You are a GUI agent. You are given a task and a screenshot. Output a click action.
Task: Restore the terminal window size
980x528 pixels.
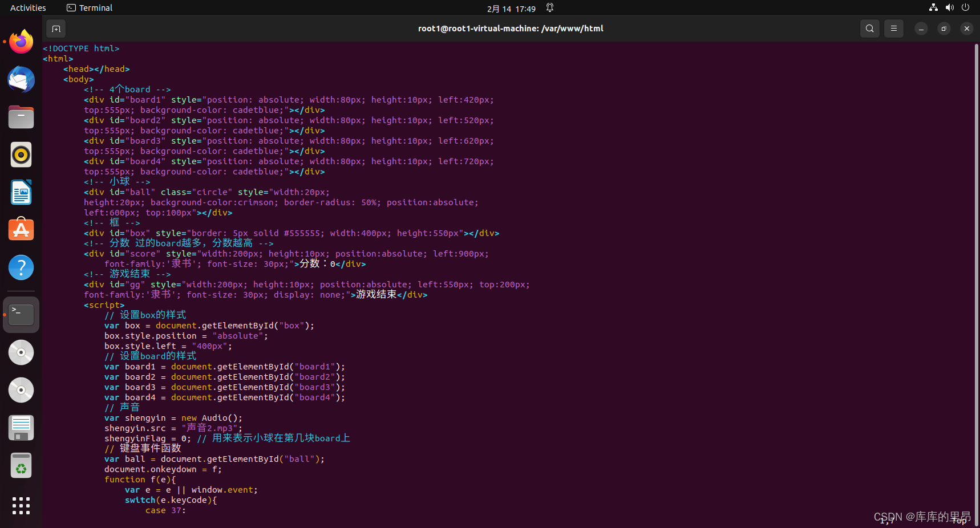tap(943, 29)
